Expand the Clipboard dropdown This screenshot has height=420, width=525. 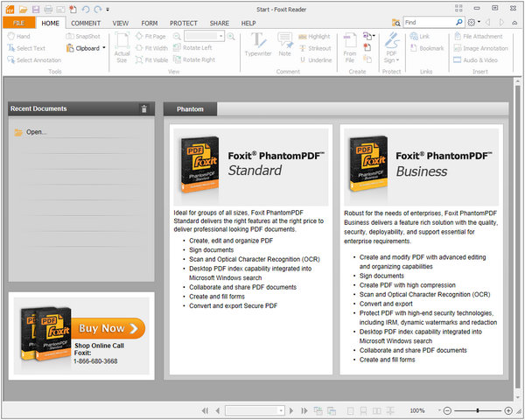click(x=104, y=48)
